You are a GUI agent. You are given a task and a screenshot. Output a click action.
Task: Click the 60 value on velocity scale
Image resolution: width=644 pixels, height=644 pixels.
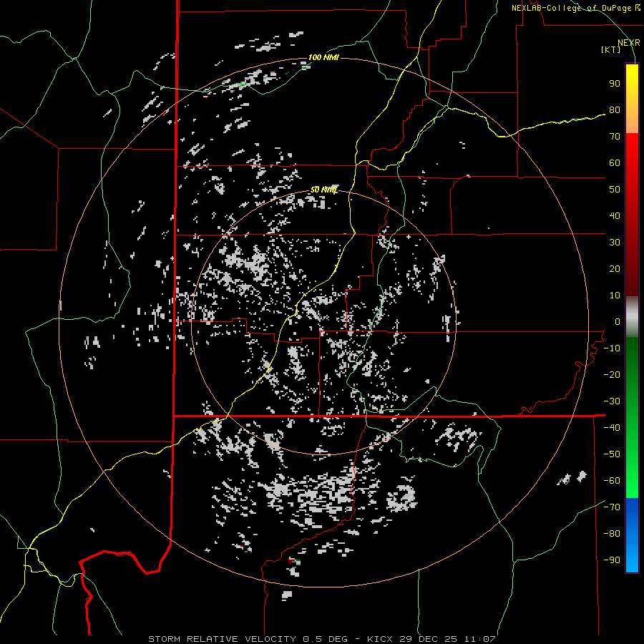[615, 163]
